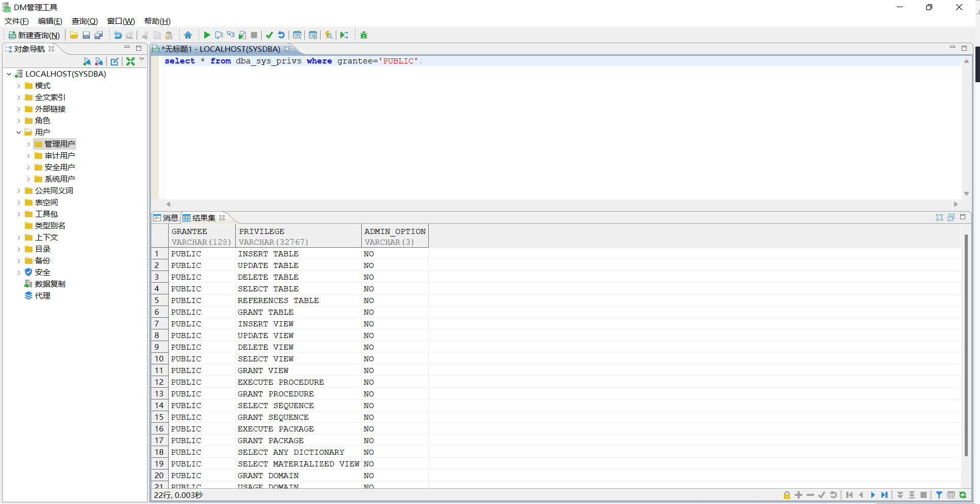Go to home page icon
The height and width of the screenshot is (504, 980).
pos(188,35)
